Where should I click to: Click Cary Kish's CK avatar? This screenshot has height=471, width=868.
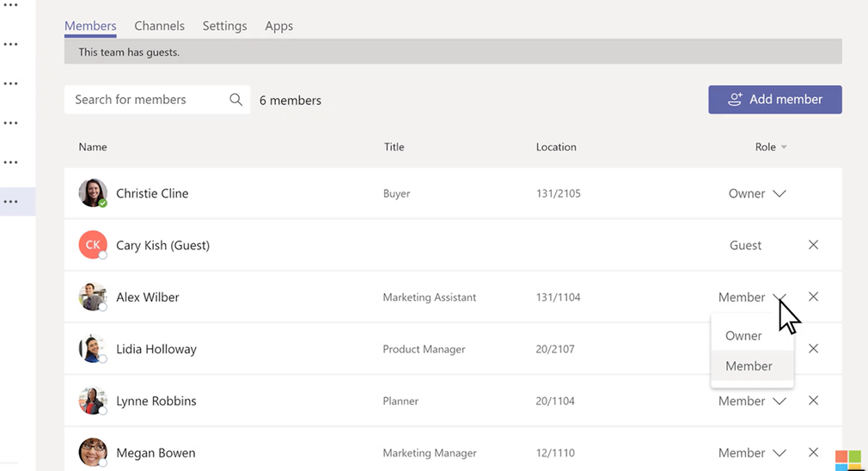click(93, 245)
